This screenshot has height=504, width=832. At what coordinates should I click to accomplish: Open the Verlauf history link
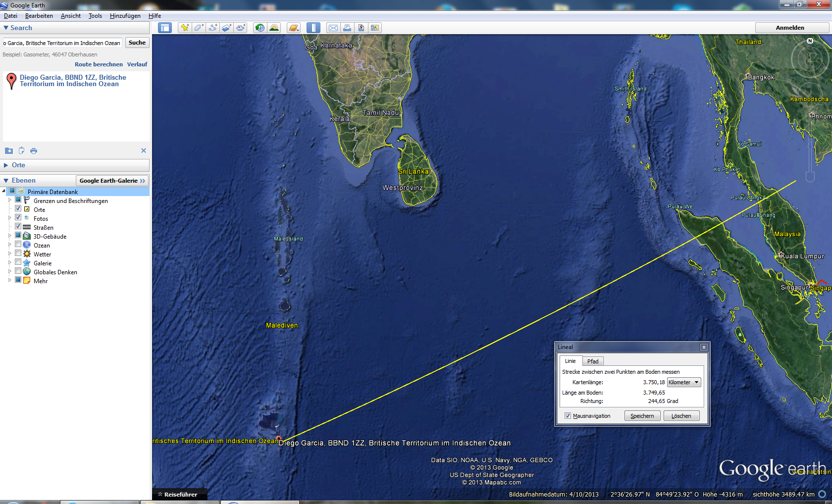coord(137,64)
